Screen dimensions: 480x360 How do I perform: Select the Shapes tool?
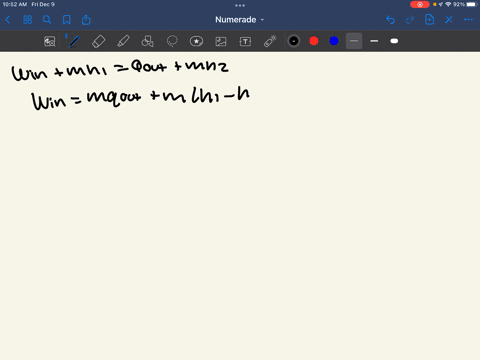[x=147, y=41]
